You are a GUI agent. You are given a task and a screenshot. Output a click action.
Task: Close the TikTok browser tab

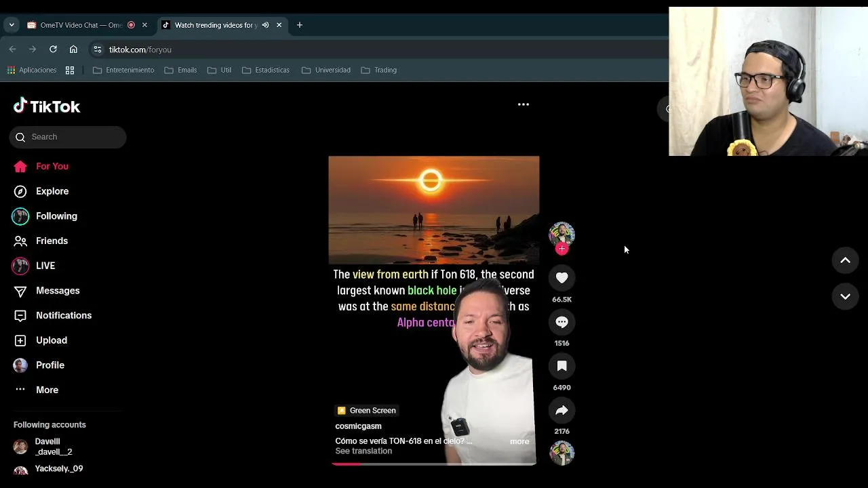(279, 25)
